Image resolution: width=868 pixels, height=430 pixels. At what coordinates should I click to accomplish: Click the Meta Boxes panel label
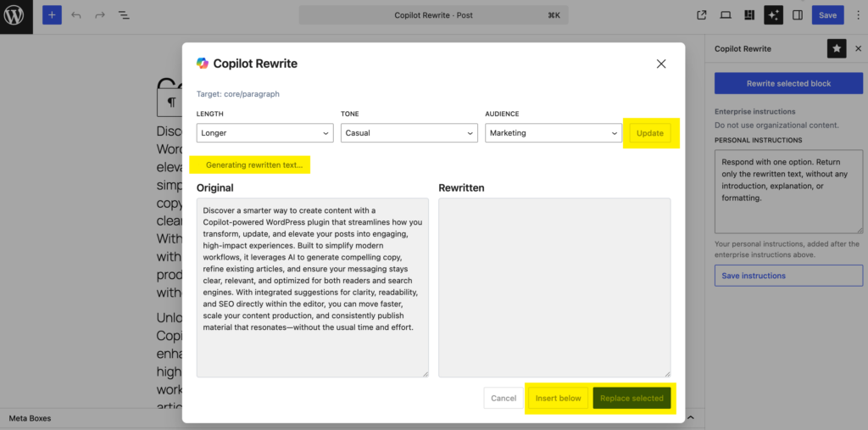[30, 418]
